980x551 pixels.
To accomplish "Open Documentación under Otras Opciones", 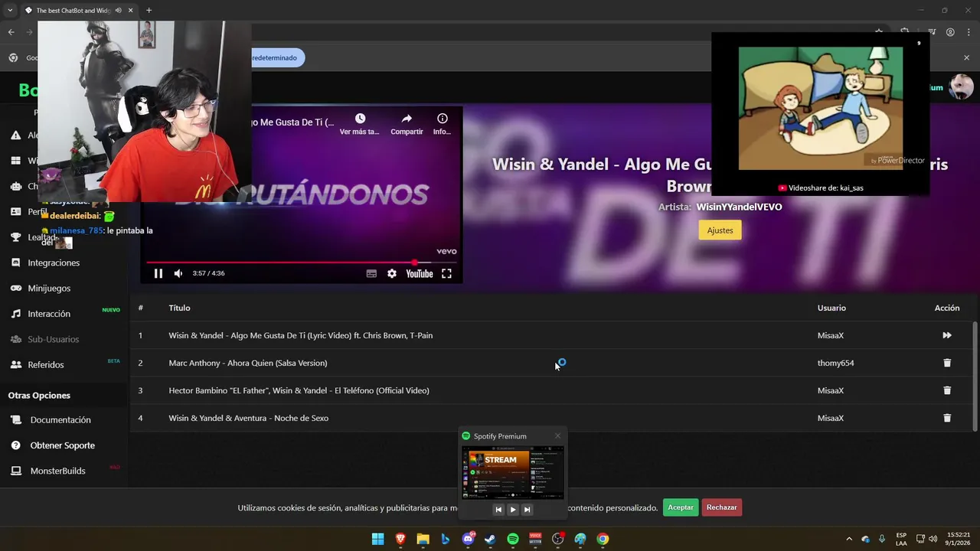I will [60, 420].
